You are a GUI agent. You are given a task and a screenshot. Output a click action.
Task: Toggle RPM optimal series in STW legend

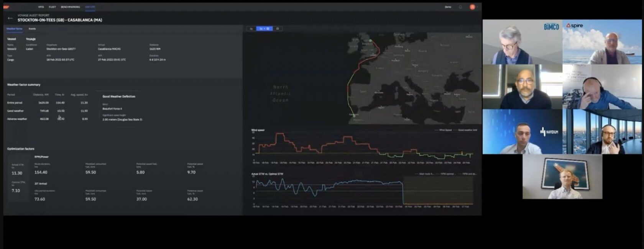click(x=447, y=174)
